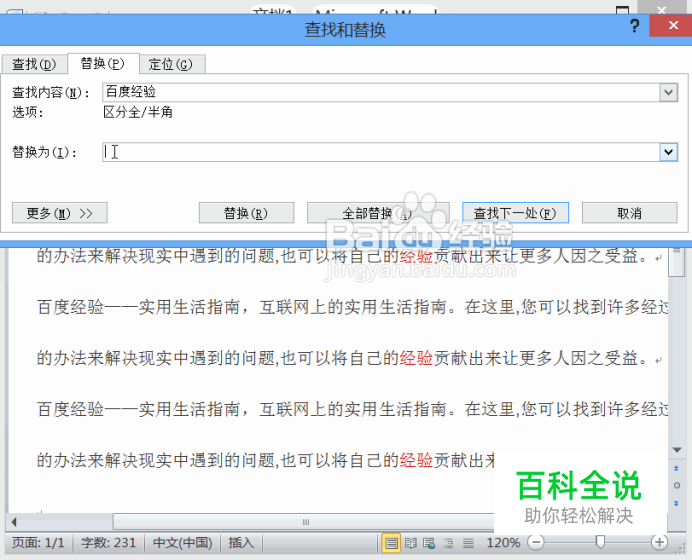Select Outline view icon
The height and width of the screenshot is (560, 692).
[448, 543]
